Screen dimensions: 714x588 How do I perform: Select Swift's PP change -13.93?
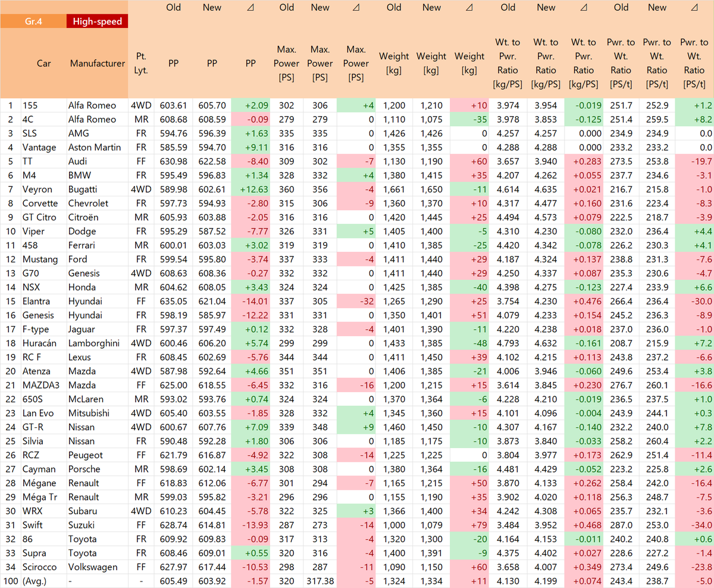(250, 525)
